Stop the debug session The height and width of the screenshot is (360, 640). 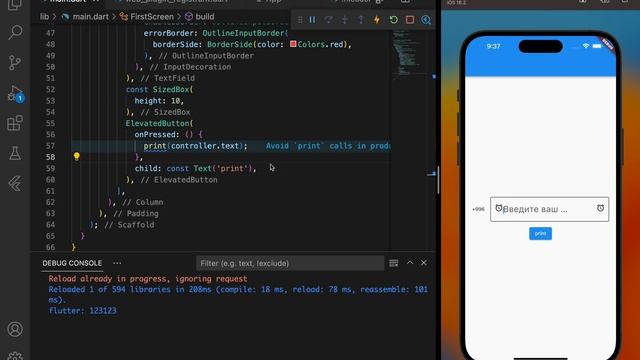[410, 20]
